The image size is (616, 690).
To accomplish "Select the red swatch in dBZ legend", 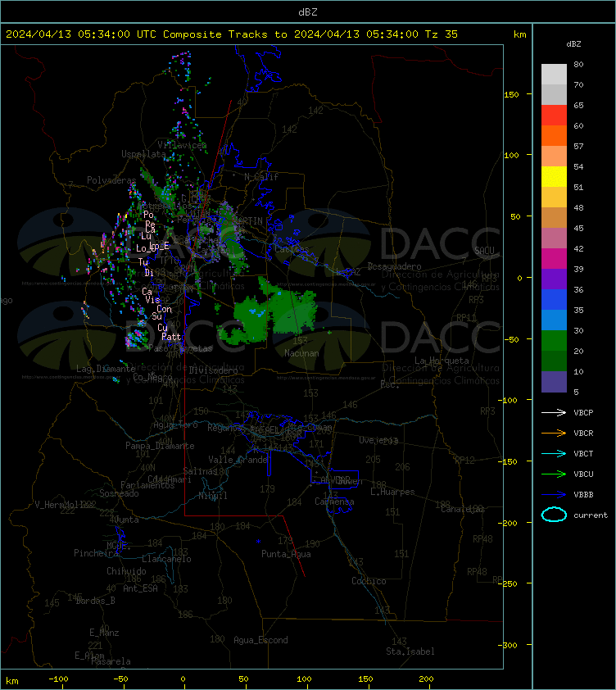I will 554,115.
